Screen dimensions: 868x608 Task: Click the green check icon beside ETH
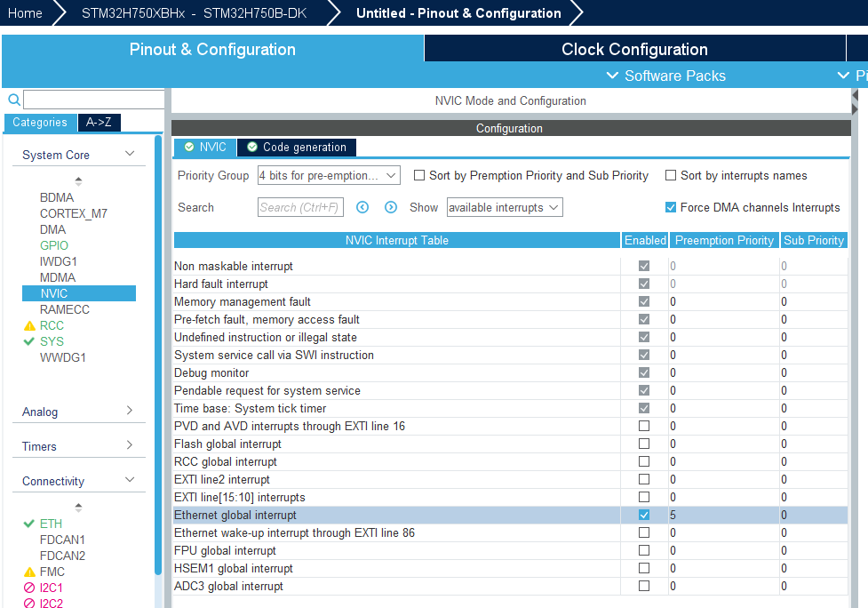[29, 524]
